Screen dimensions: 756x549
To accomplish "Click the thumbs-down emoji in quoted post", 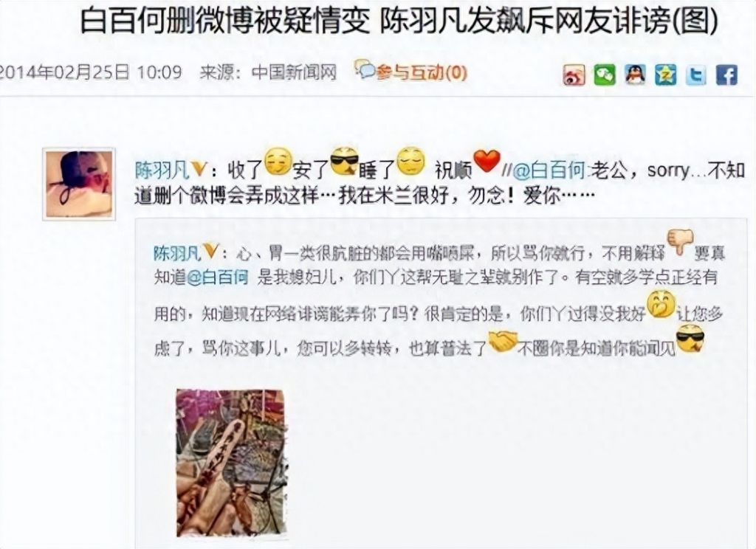I will (680, 243).
